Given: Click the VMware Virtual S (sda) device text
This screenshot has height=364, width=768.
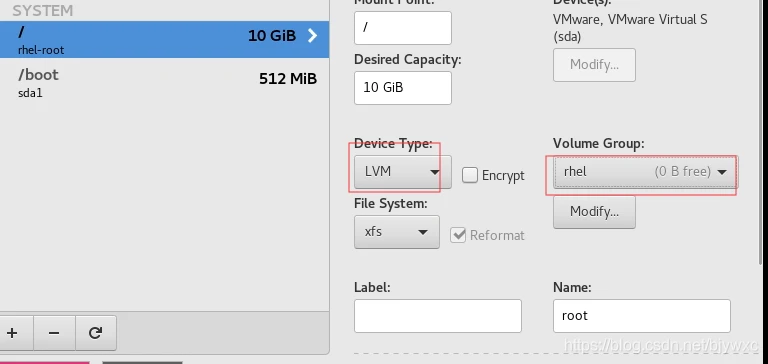Looking at the screenshot, I should tap(630, 28).
